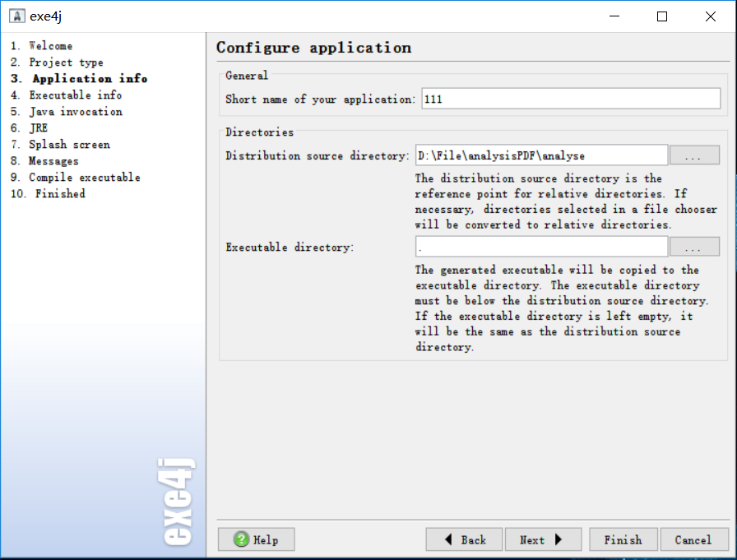This screenshot has height=560, width=737.
Task: Click the 'General' group label
Action: (247, 75)
